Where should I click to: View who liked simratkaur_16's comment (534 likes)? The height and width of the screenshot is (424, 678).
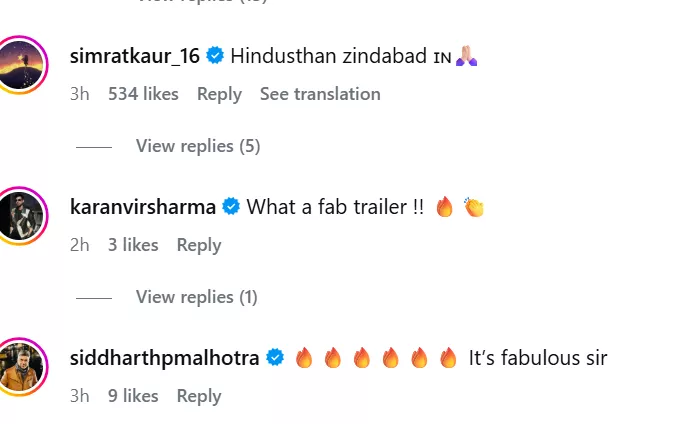pos(143,94)
